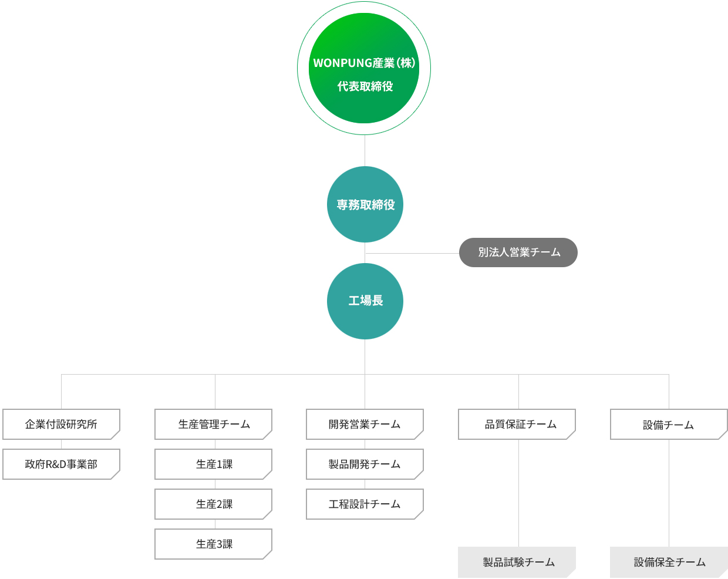Click the 別法人営業チーム gray pill
This screenshot has height=579, width=728.
click(518, 253)
